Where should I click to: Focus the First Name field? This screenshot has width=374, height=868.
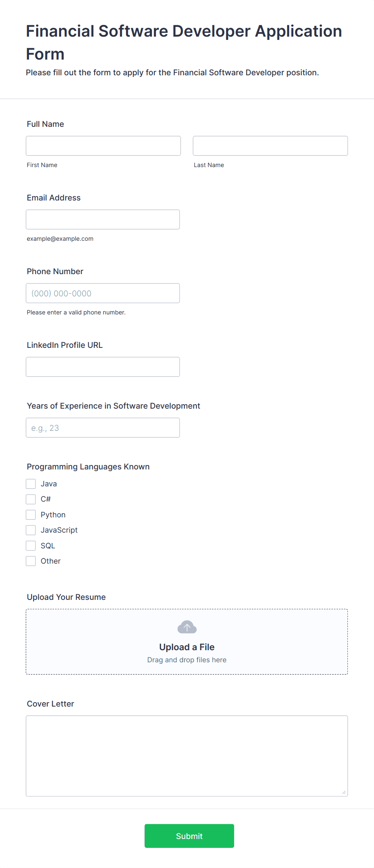(x=103, y=146)
